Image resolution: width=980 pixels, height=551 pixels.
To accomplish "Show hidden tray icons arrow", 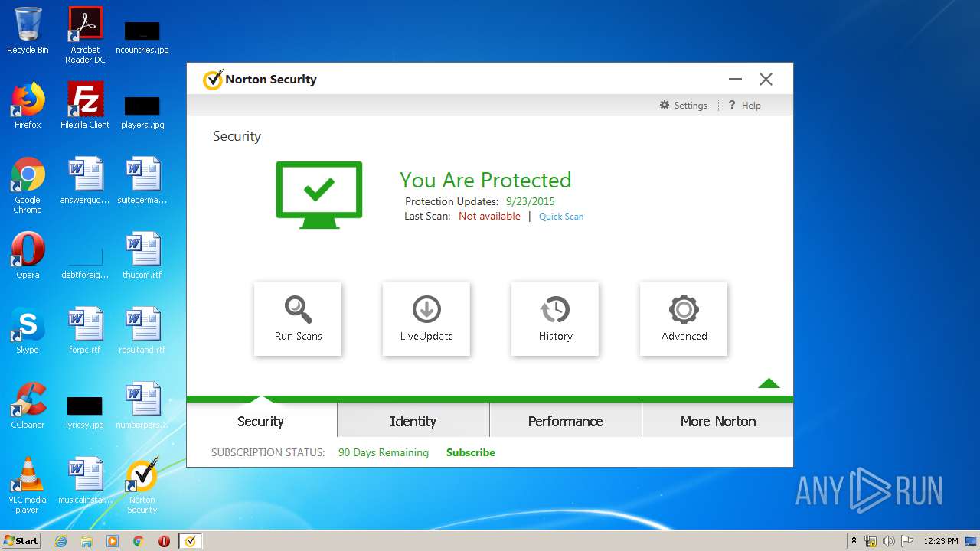I will click(x=853, y=541).
